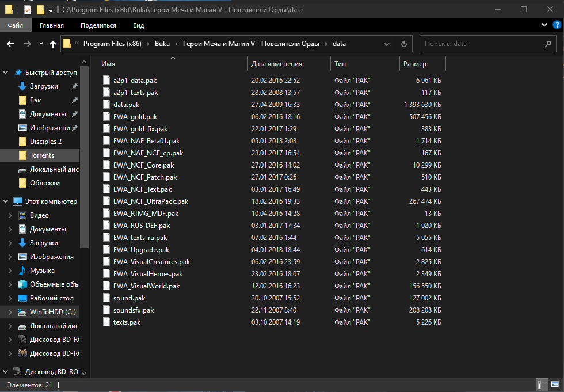Go forward with the right arrow button
This screenshot has height=392, width=564.
click(28, 44)
